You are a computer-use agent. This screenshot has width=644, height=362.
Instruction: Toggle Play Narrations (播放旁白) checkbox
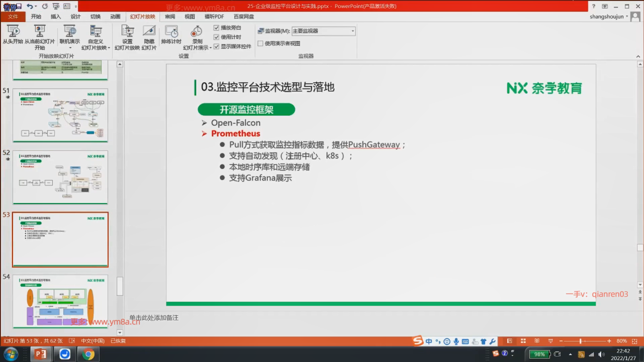pos(216,28)
